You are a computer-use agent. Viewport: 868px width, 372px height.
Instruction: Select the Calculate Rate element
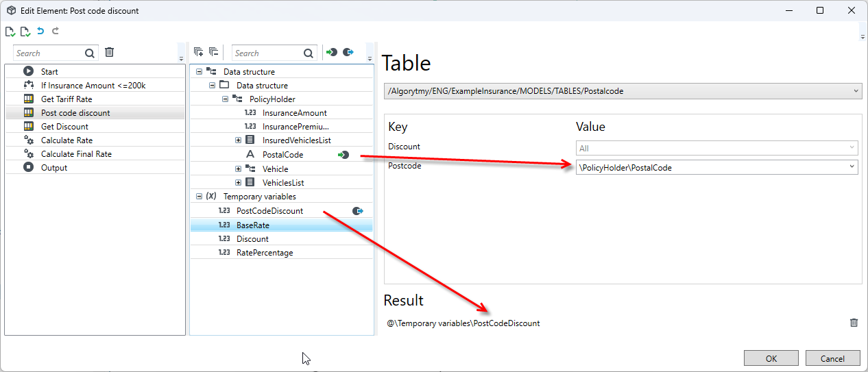95,140
